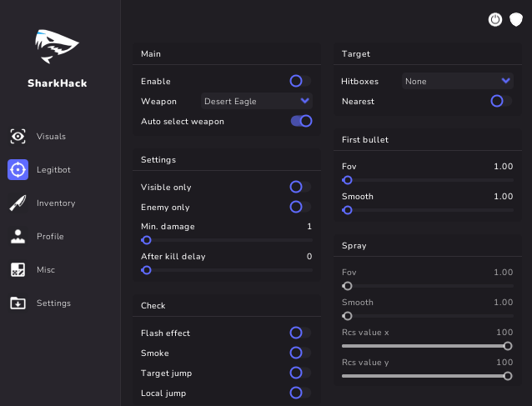Click the Visuals eye icon
Viewport: 532px width, 406px height.
tap(18, 136)
